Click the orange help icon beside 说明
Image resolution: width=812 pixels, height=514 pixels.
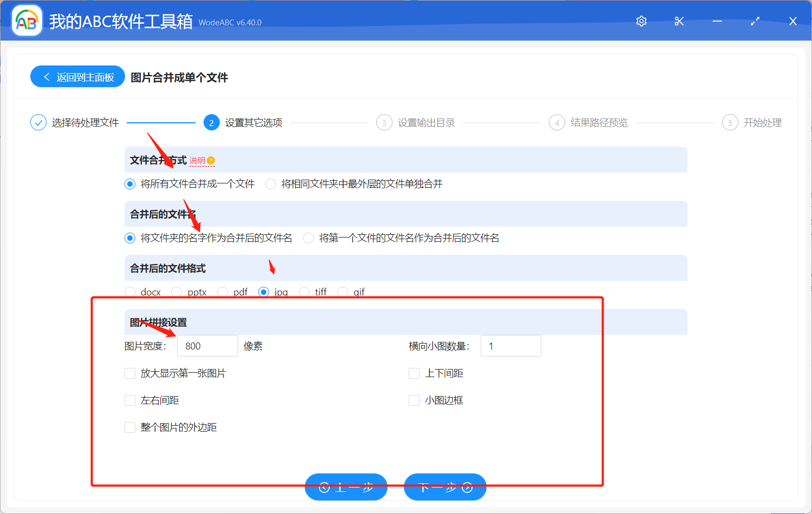pyautogui.click(x=211, y=161)
